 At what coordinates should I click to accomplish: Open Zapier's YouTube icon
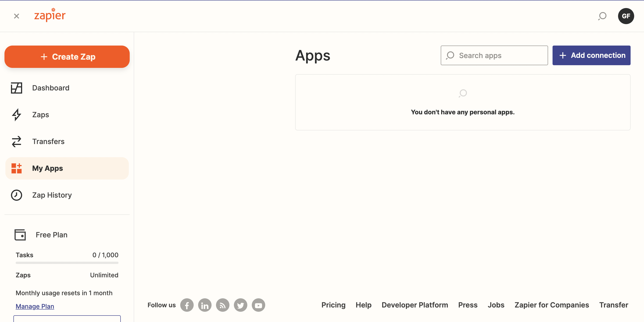[258, 305]
